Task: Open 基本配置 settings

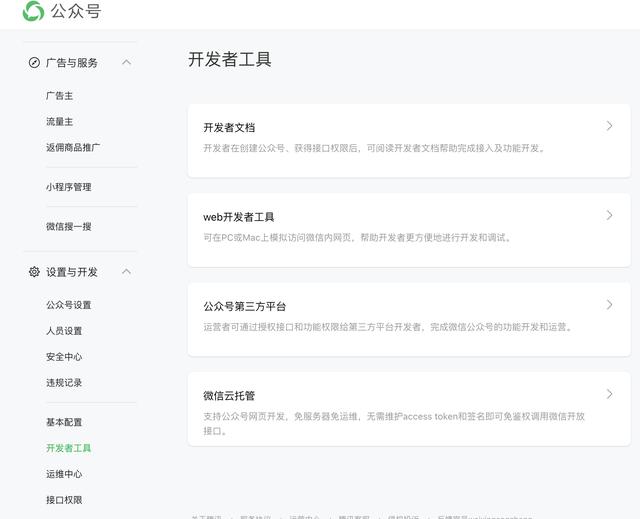Action: tap(64, 422)
